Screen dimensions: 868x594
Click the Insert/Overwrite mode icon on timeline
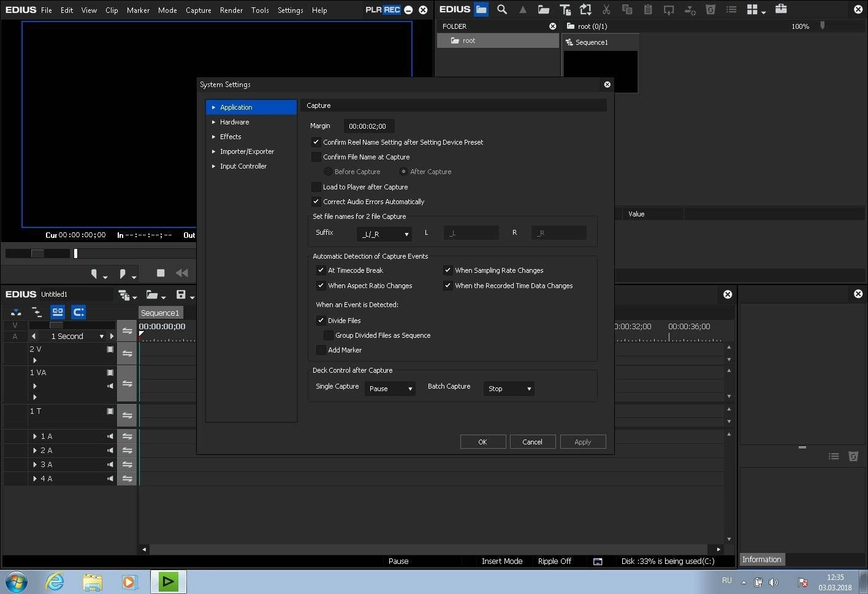click(16, 312)
